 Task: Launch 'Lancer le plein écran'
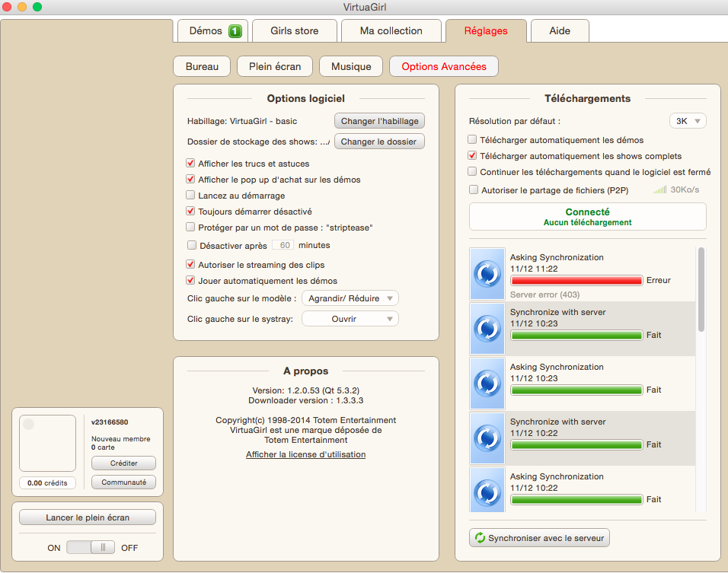pos(88,517)
